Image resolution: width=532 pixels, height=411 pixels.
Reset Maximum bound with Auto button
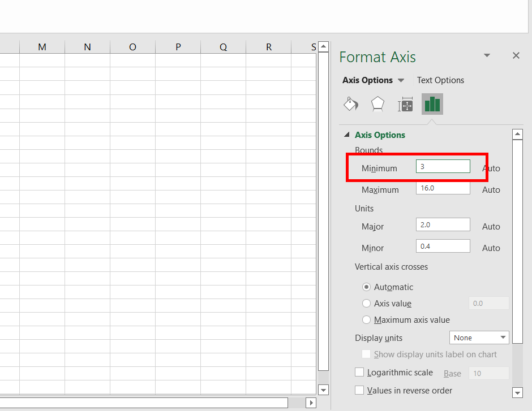click(491, 190)
